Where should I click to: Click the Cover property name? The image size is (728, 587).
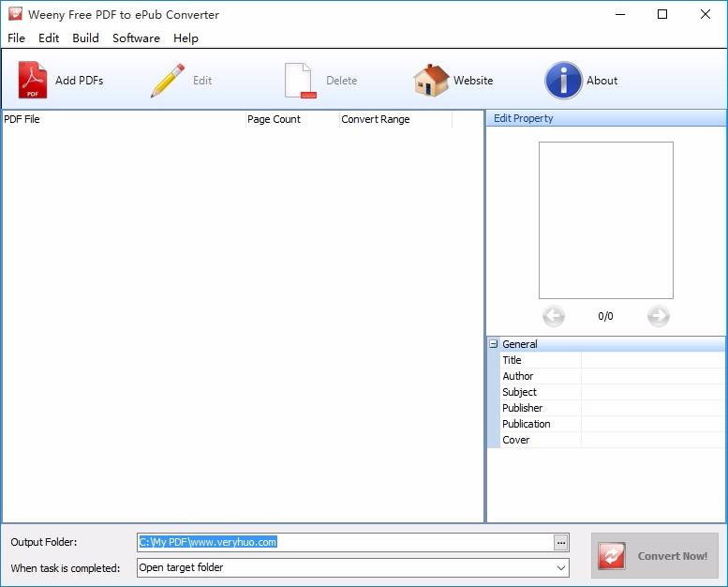[516, 440]
